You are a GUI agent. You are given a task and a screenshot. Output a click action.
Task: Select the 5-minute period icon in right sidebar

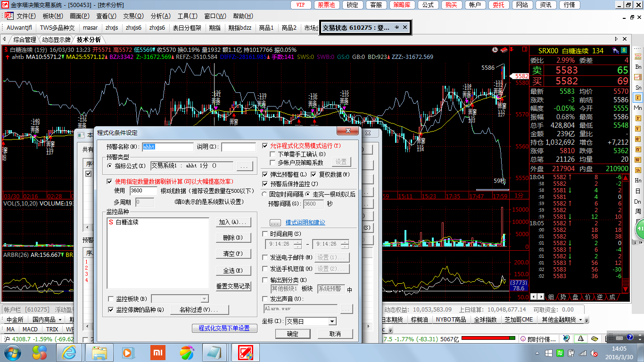(x=638, y=129)
